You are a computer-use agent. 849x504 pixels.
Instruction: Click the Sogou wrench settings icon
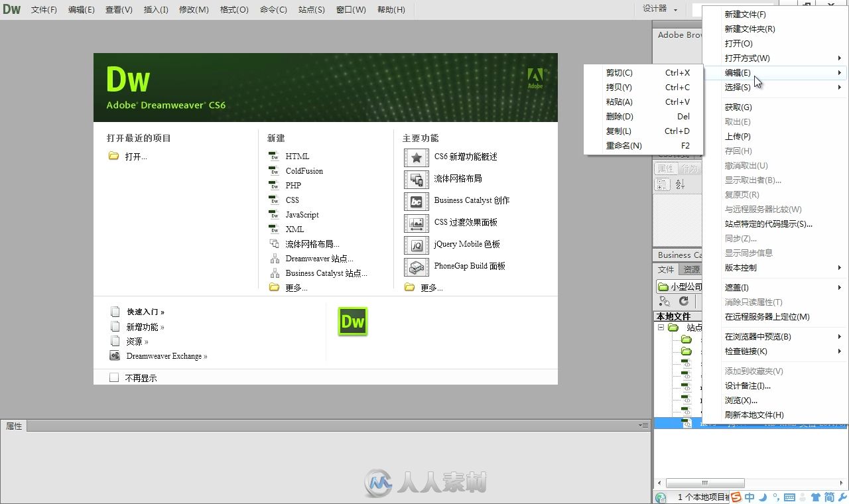point(842,497)
